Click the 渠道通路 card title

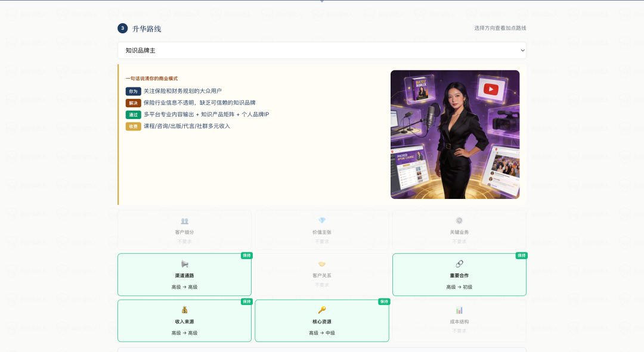click(184, 276)
